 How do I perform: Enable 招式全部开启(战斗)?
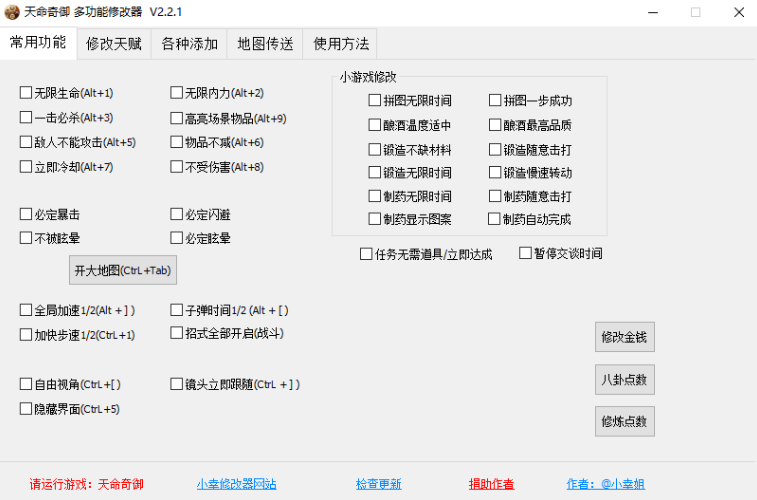[x=176, y=333]
